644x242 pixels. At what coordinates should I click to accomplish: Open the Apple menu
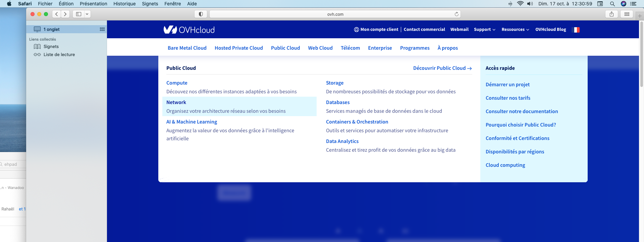click(9, 4)
